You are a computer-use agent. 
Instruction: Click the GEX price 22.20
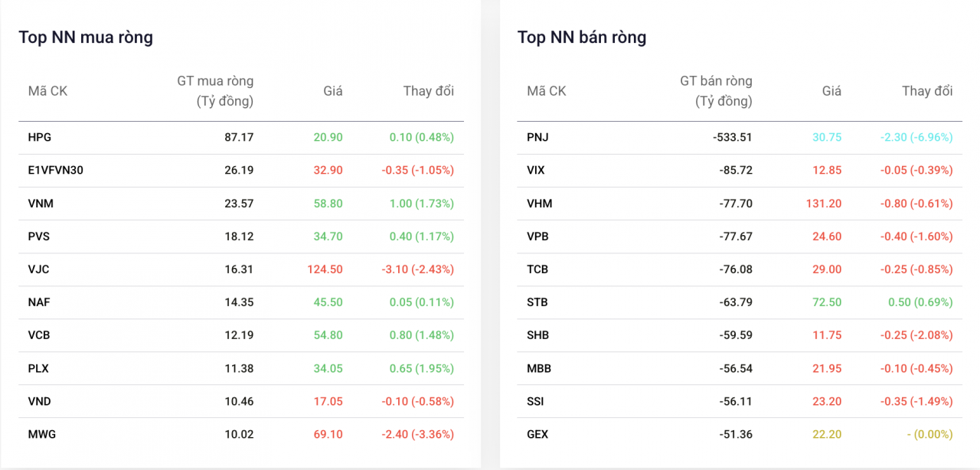(x=827, y=434)
